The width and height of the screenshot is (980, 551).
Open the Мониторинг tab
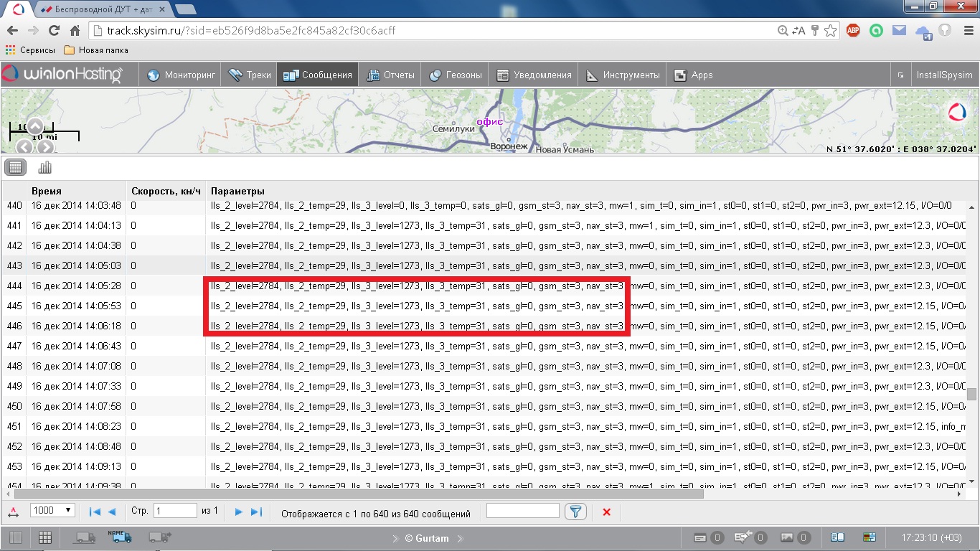[x=181, y=75]
